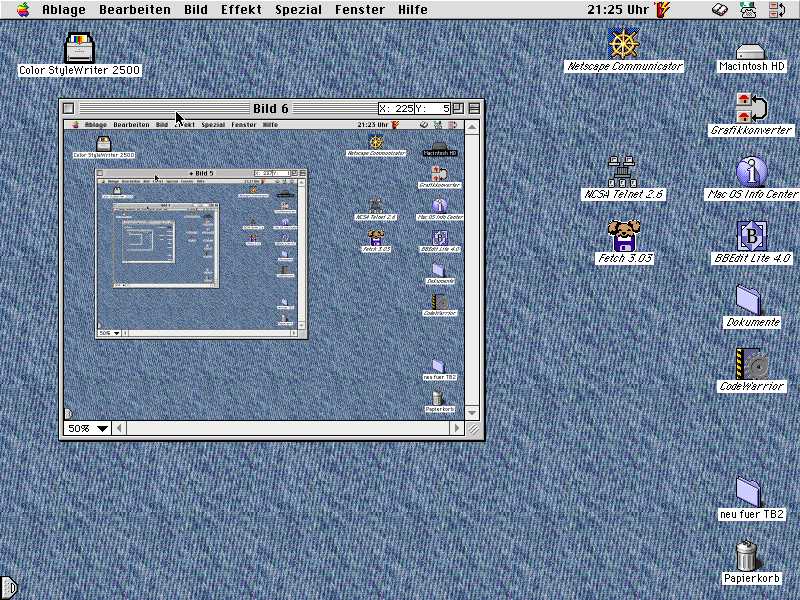Viewport: 800px width, 600px height.
Task: Select the NCSA Telnet 2.6 icon
Action: click(623, 172)
